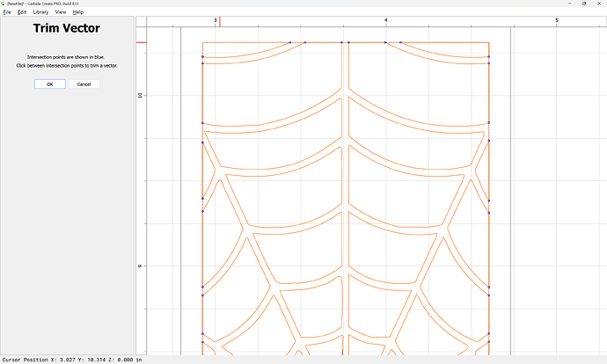The image size is (607, 364).
Task: Click the red cursor marker on vertical ruler
Action: pos(141,42)
